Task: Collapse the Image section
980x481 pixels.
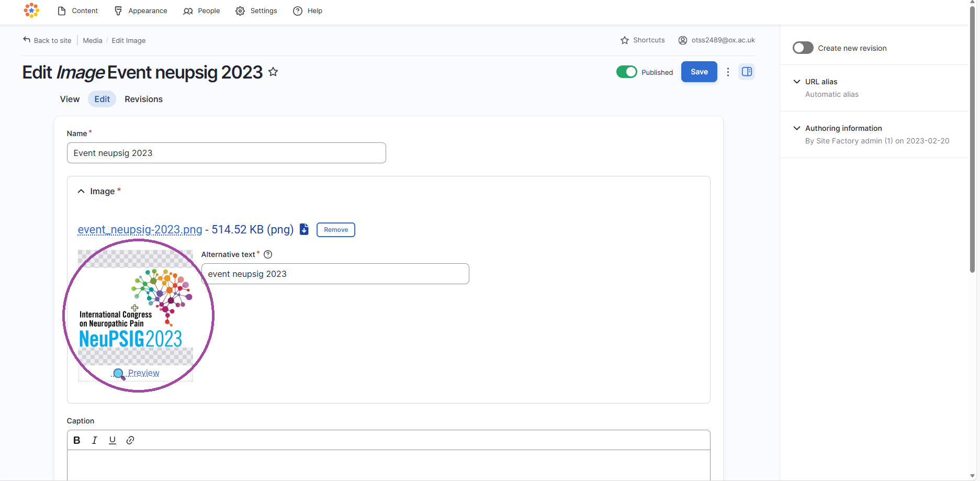Action: 81,192
